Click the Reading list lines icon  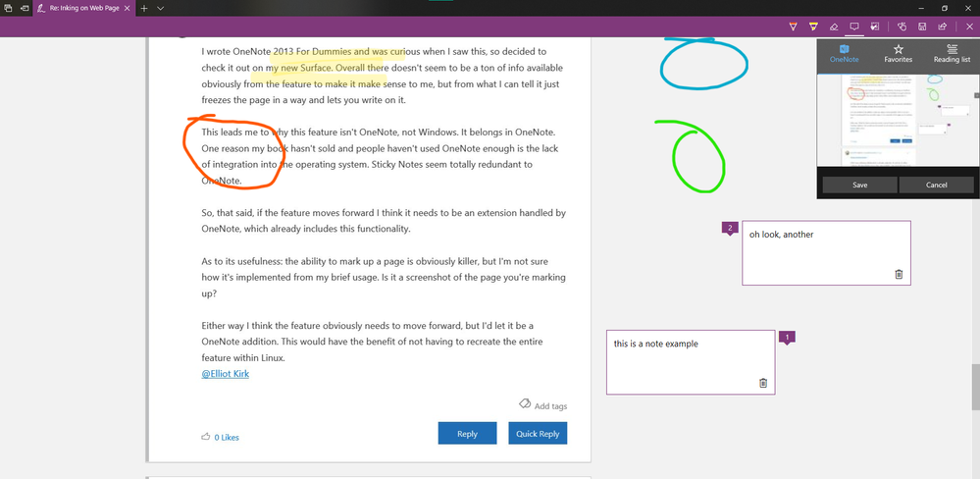[952, 49]
